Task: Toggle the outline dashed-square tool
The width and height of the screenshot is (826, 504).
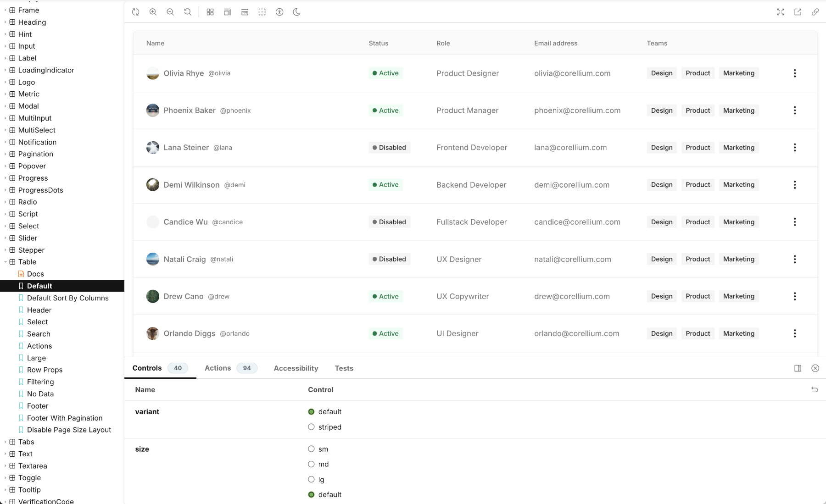Action: click(262, 12)
